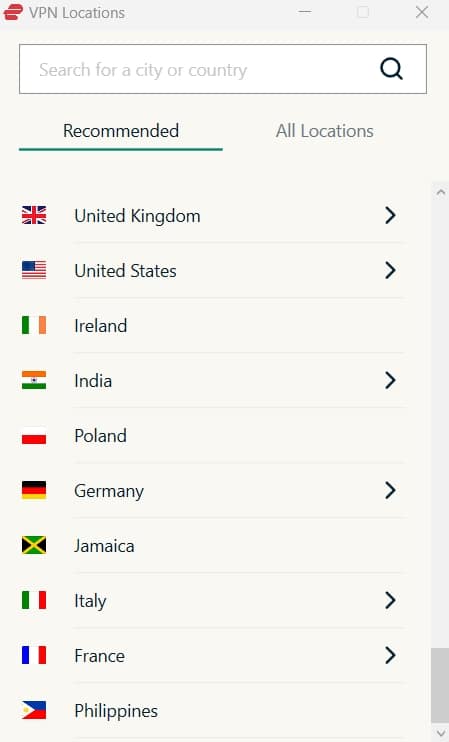449x742 pixels.
Task: Expand United Kingdom city list chevron
Action: [390, 215]
